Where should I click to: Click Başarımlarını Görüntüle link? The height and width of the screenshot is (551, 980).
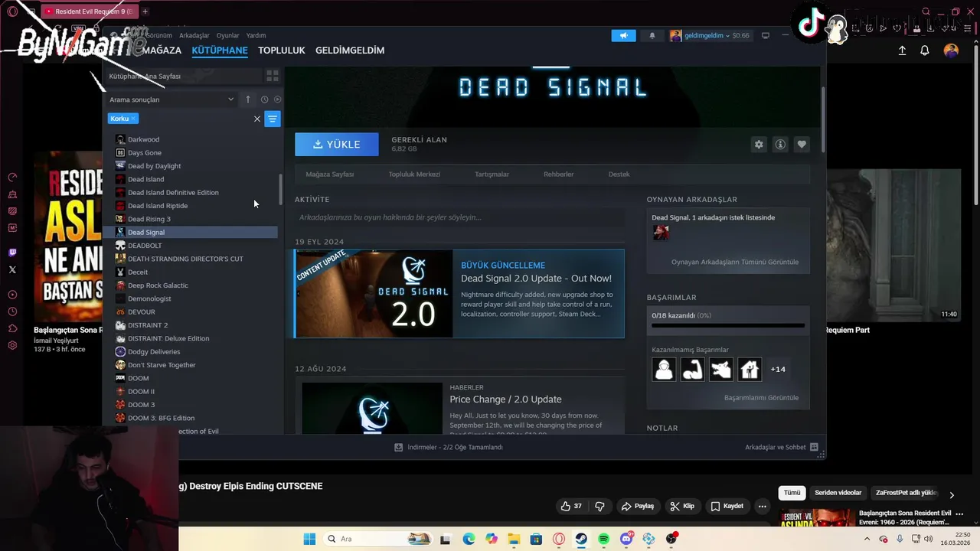coord(761,398)
